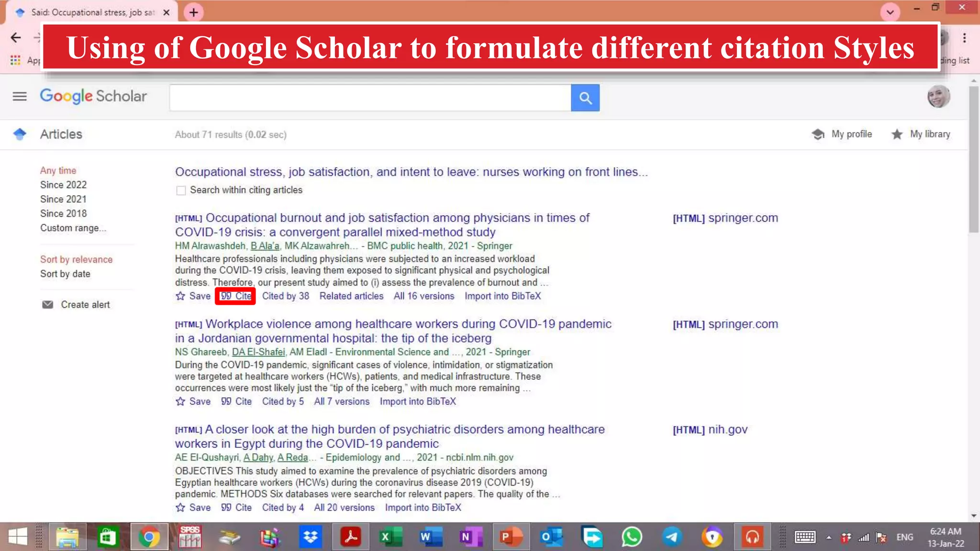Launch SPSS from the taskbar
The height and width of the screenshot is (551, 980).
coord(190,537)
